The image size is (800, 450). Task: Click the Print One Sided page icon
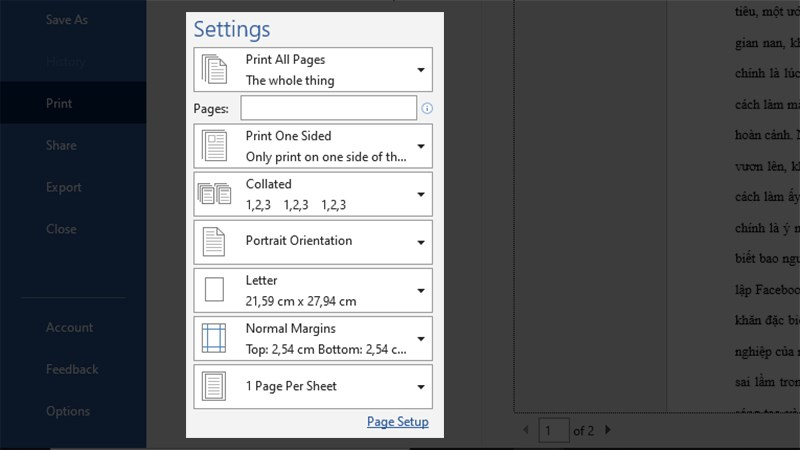[215, 146]
